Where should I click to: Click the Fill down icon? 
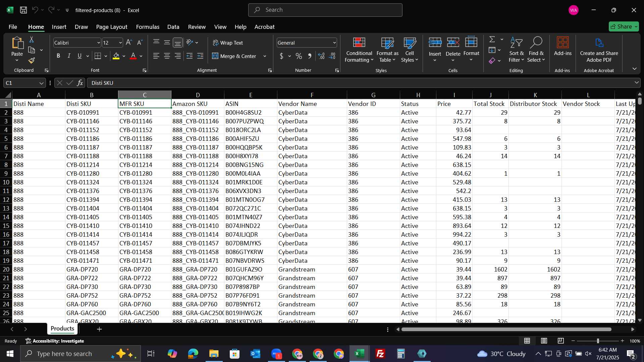coord(492,50)
